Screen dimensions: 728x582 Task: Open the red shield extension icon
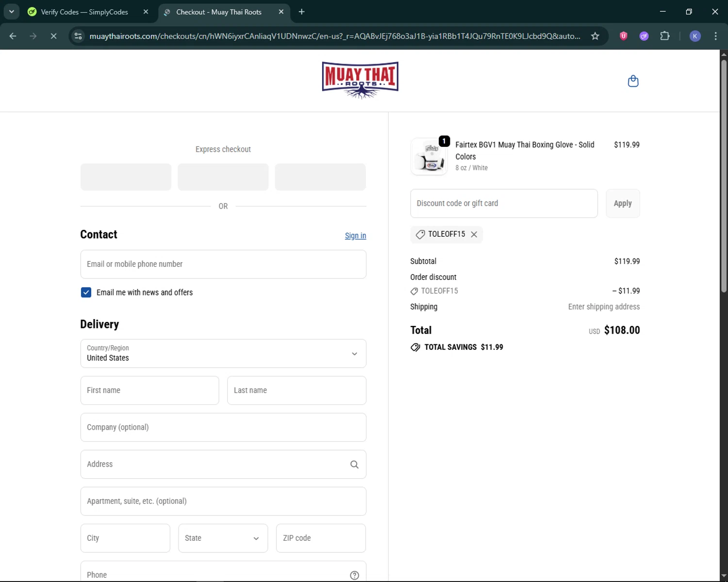tap(624, 36)
